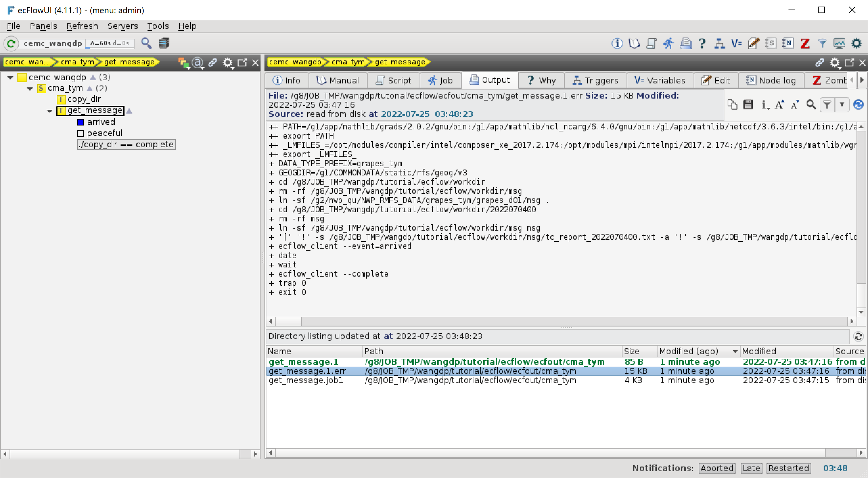Viewport: 868px width, 478px height.
Task: Refresh the directory listing
Action: (858, 336)
